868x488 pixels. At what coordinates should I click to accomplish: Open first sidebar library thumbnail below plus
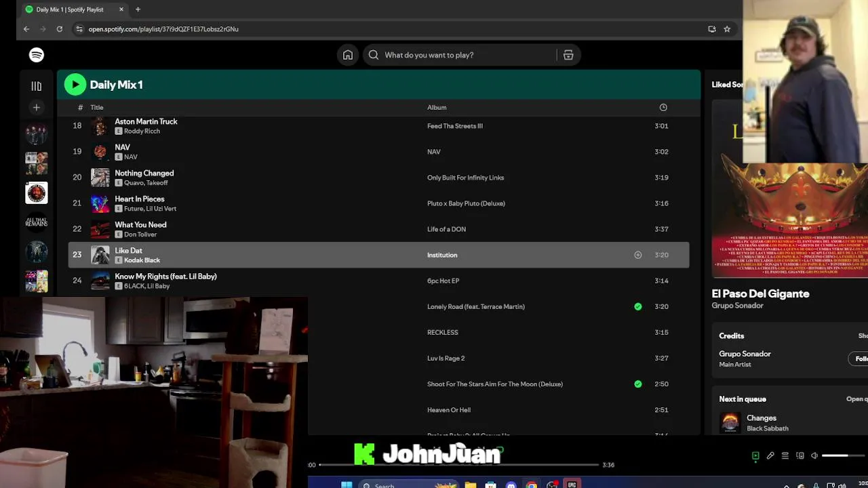coord(37,134)
